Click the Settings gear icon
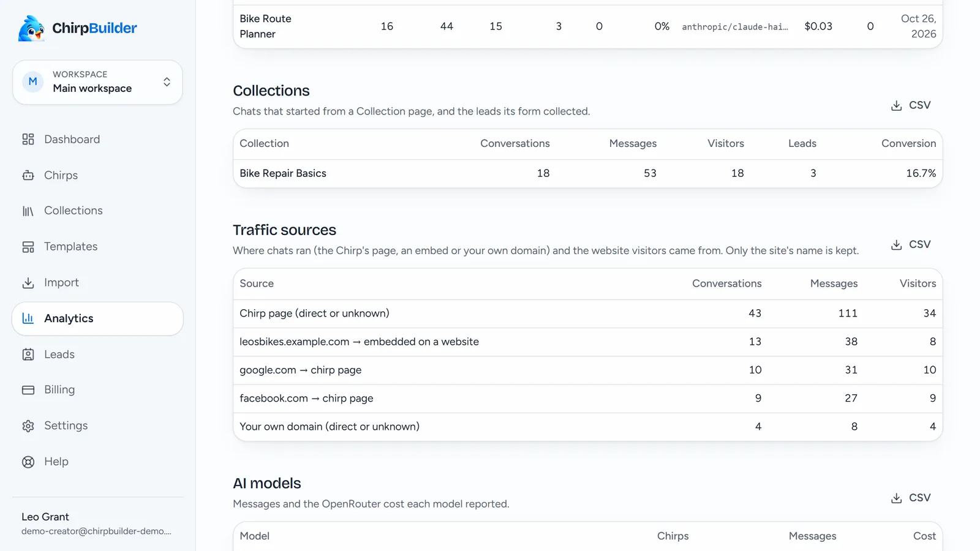This screenshot has height=551, width=980. [x=28, y=426]
